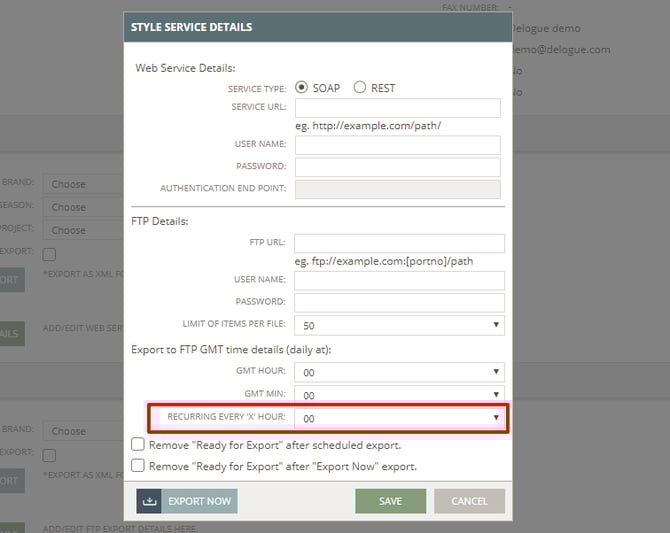
Task: Click the FTP Password field
Action: [x=399, y=302]
